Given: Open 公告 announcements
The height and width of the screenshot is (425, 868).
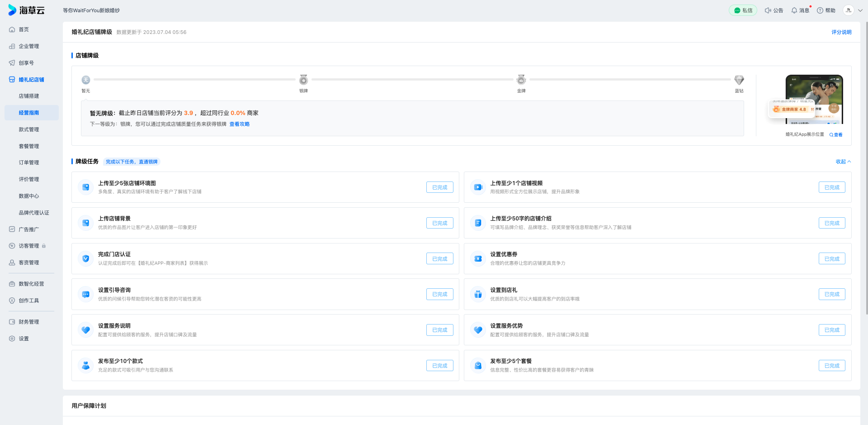Looking at the screenshot, I should tap(774, 10).
